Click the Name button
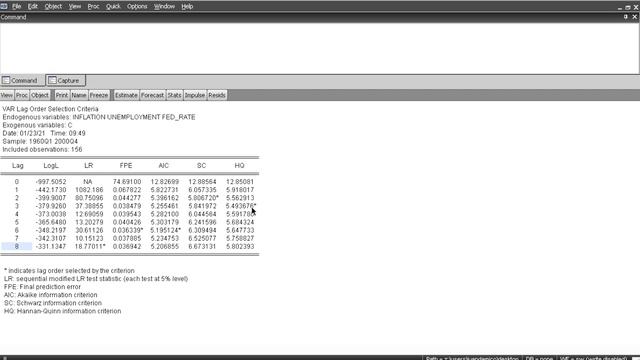 [x=79, y=95]
